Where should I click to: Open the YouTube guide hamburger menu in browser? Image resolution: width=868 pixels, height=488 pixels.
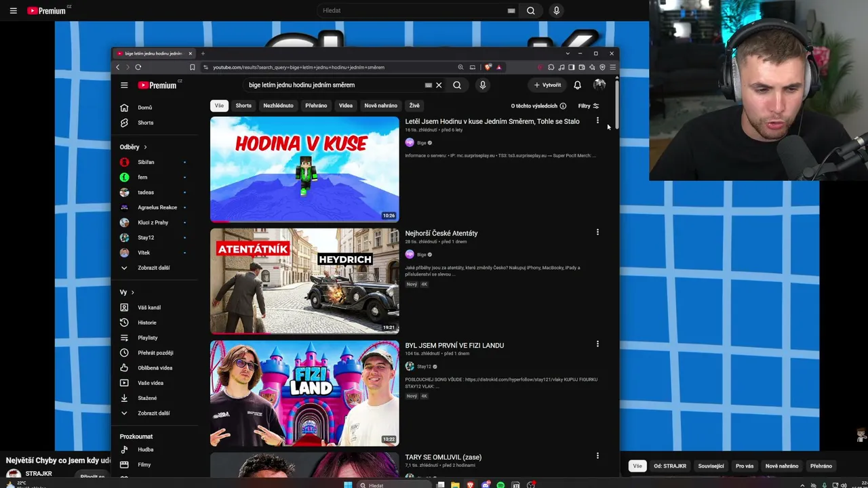pos(124,85)
